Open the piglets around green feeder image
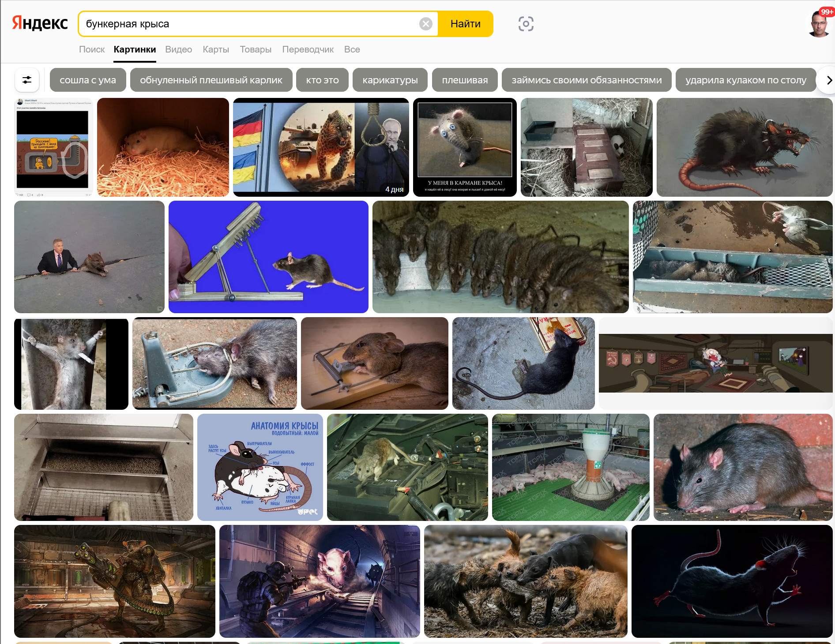Image resolution: width=835 pixels, height=644 pixels. (570, 467)
